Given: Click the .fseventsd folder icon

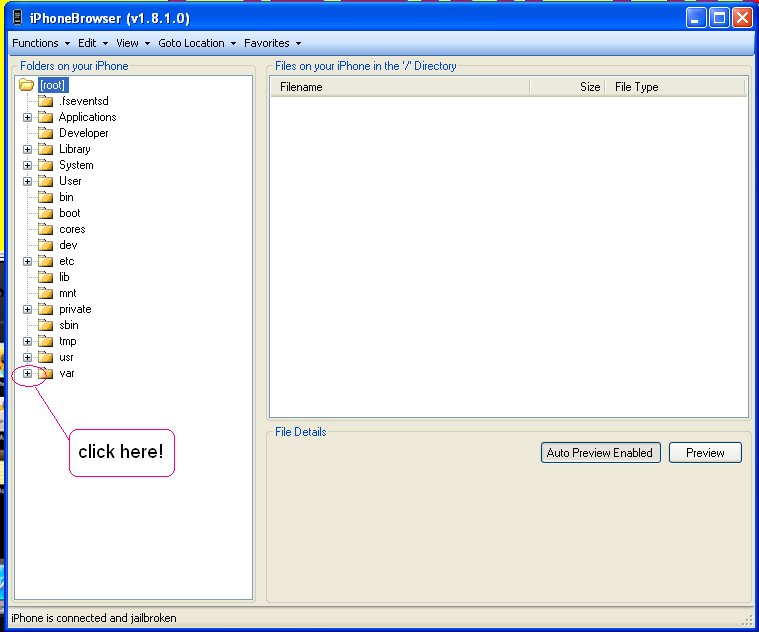Looking at the screenshot, I should 46,101.
